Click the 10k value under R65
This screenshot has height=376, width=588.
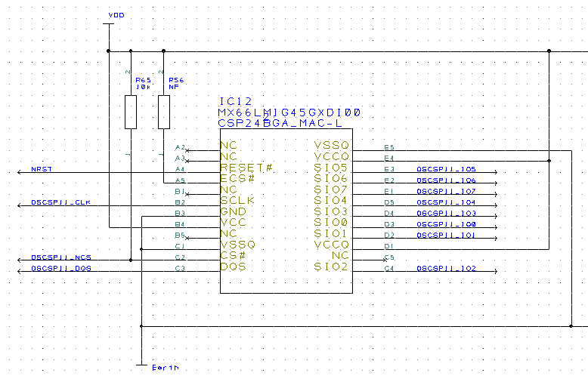click(144, 87)
